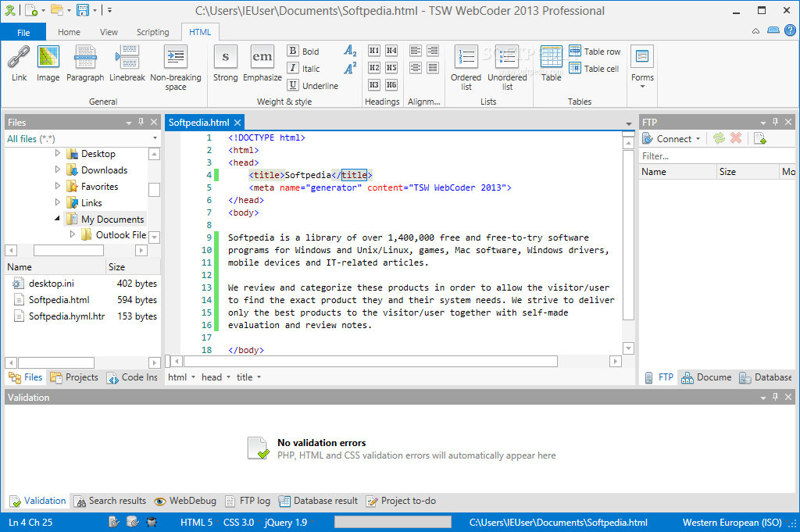Viewport: 800px width, 532px height.
Task: Insert a Link from the ribbon
Action: coord(19,63)
